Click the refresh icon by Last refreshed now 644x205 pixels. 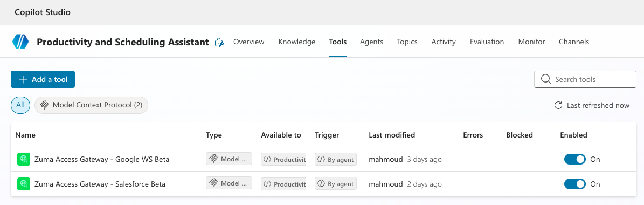point(558,105)
